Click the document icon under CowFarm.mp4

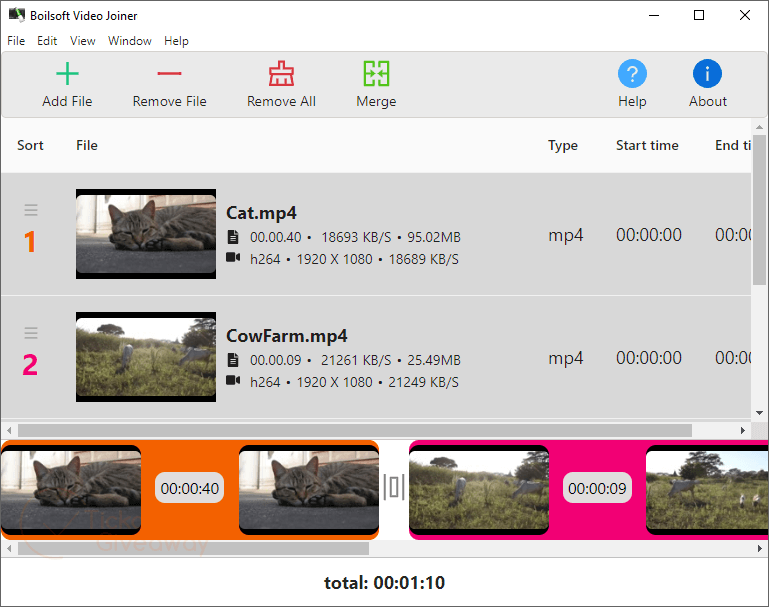point(233,360)
